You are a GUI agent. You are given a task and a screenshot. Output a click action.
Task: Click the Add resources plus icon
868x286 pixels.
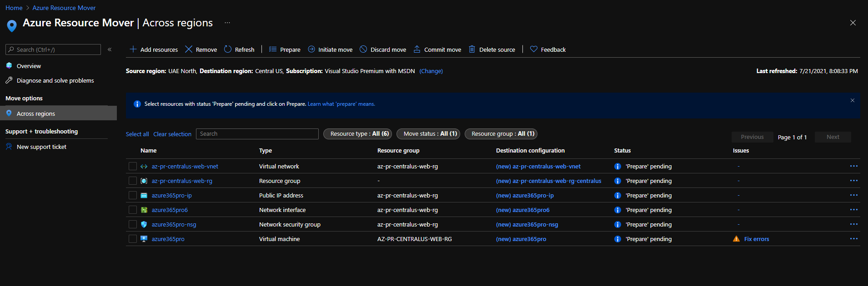133,49
